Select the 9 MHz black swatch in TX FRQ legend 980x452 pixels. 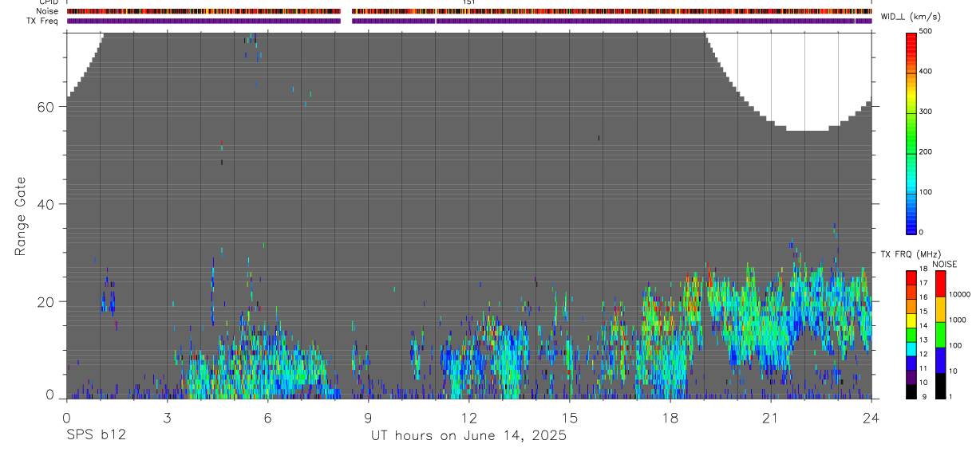(x=911, y=391)
